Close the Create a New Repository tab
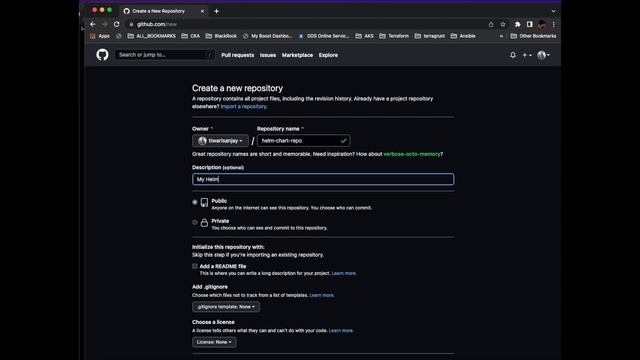The height and width of the screenshot is (360, 640). coord(202,11)
